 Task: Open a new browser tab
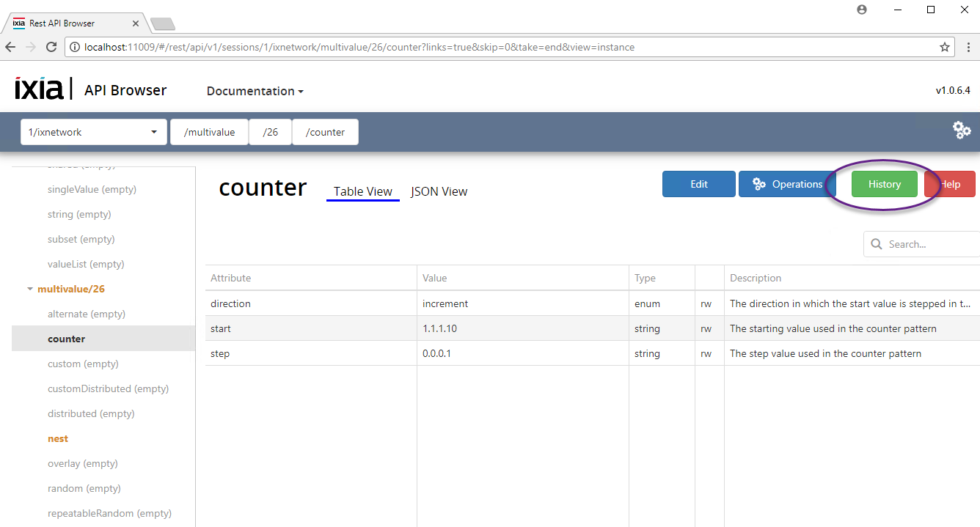pyautogui.click(x=162, y=23)
